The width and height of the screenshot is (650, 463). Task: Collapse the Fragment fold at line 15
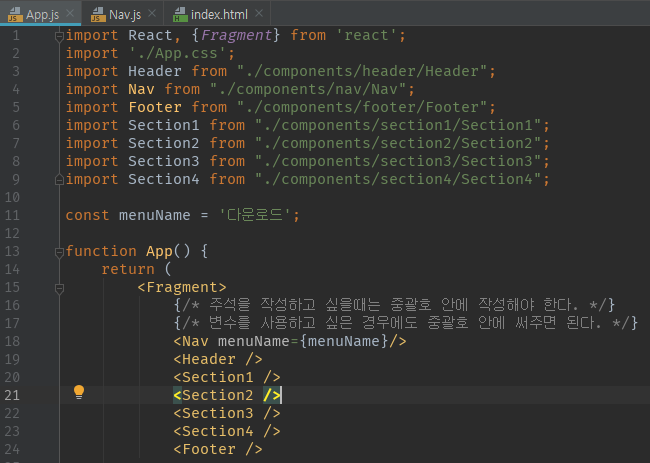pos(59,288)
